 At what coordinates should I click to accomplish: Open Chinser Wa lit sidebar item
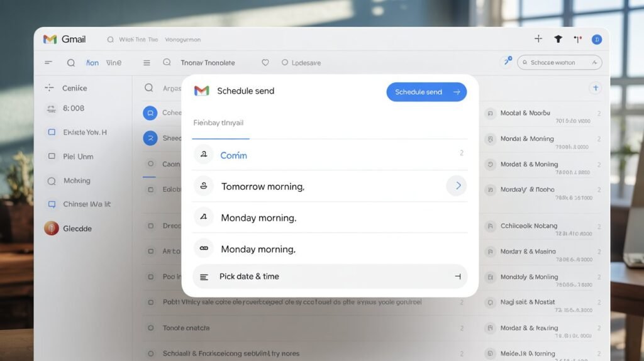pos(87,204)
